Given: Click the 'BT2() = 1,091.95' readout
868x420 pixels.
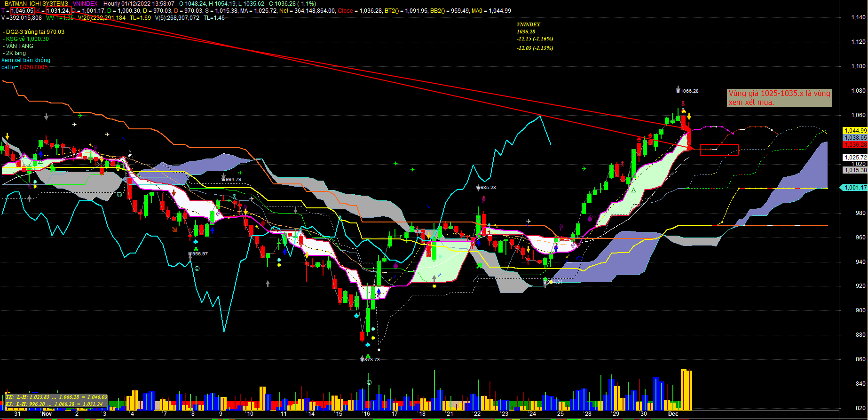Looking at the screenshot, I should coord(406,10).
